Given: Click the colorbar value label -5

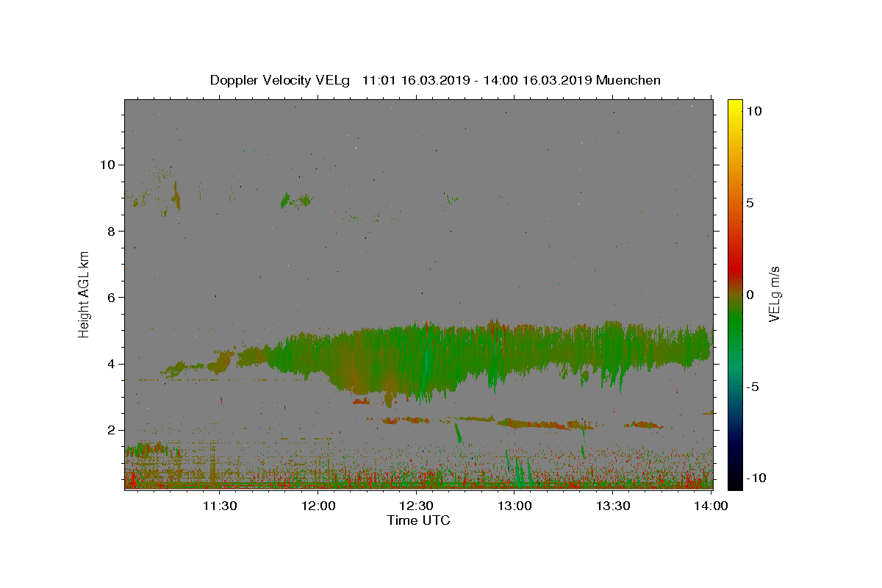Looking at the screenshot, I should 753,387.
